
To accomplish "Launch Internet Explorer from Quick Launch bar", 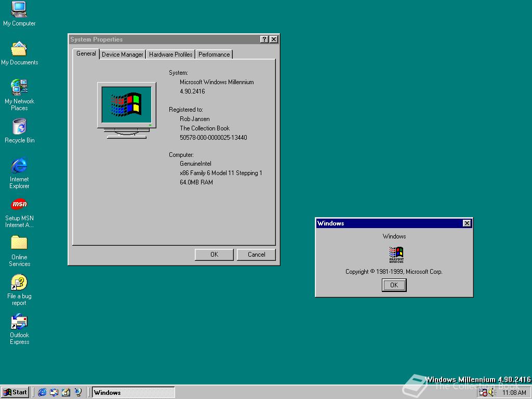I will tap(42, 392).
